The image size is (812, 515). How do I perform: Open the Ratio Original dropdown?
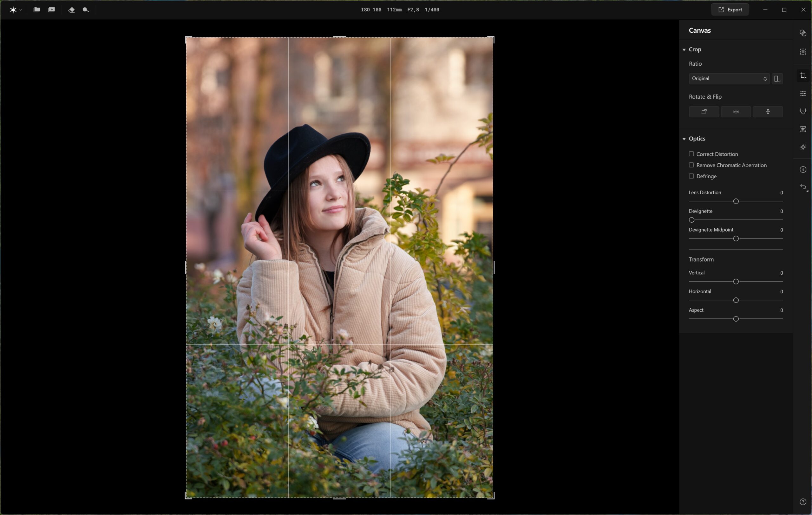click(729, 79)
